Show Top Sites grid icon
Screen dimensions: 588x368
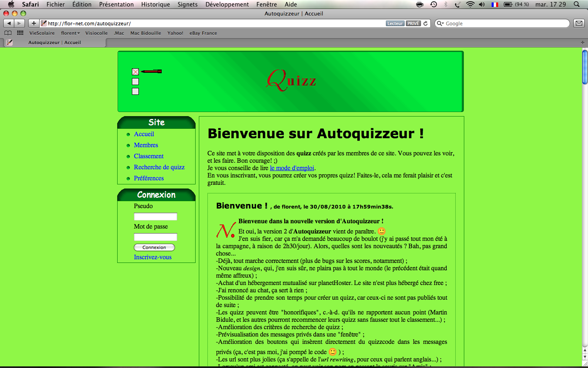click(20, 33)
